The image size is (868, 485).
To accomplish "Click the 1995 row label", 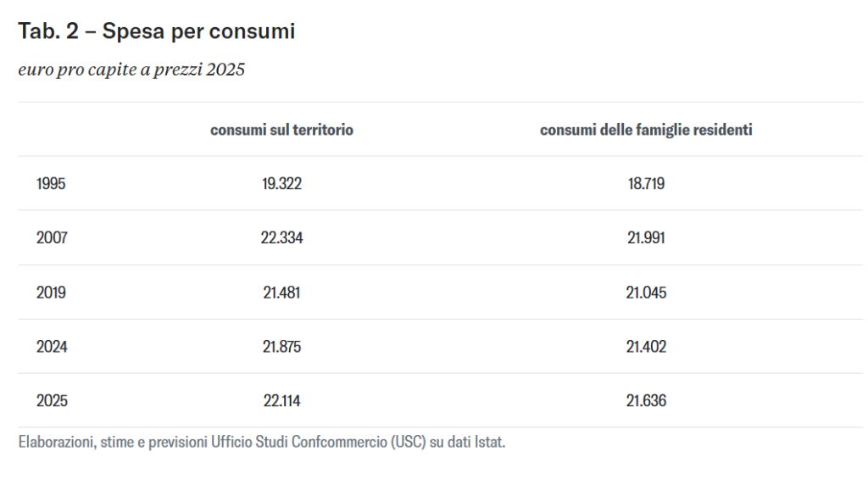I will [51, 184].
